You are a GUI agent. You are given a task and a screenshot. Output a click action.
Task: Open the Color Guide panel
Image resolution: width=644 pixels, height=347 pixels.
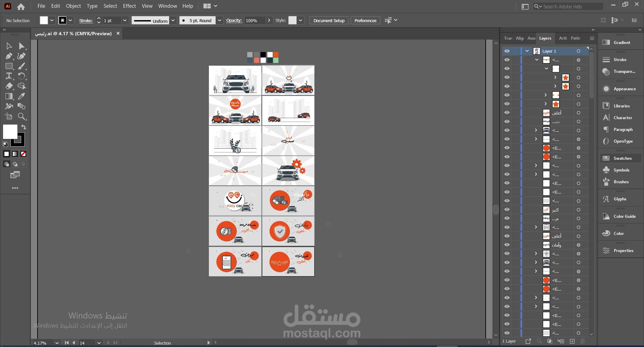[x=624, y=216]
